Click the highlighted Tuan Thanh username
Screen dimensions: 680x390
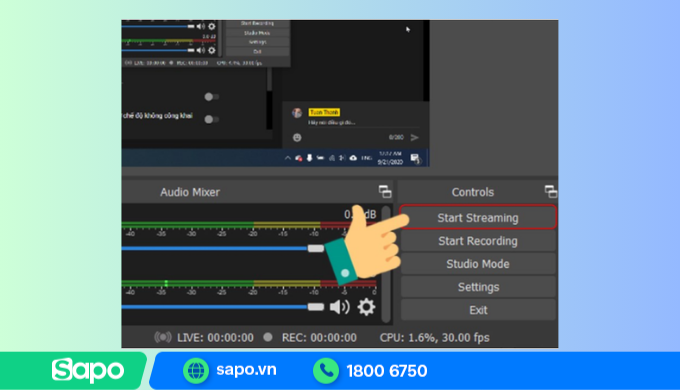(324, 112)
